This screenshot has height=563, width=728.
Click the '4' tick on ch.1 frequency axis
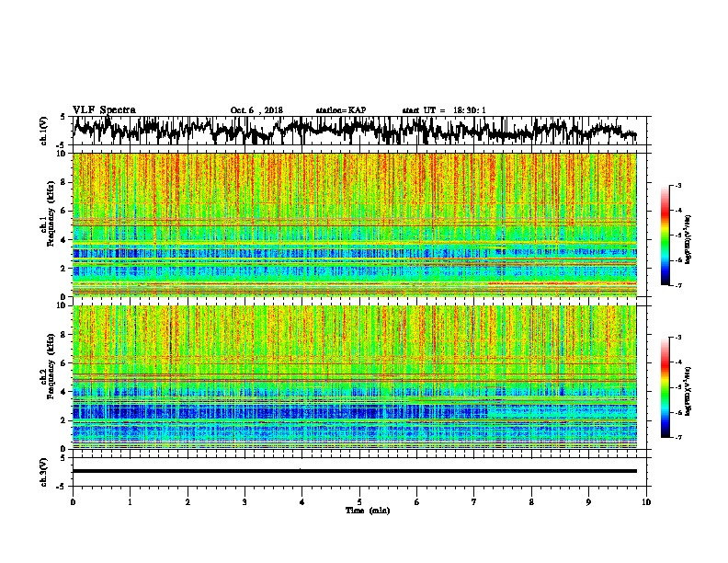(x=65, y=240)
